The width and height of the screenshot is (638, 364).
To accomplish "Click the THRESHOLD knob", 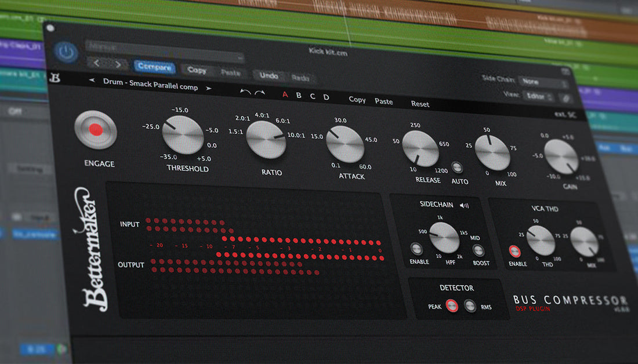I will coord(183,134).
